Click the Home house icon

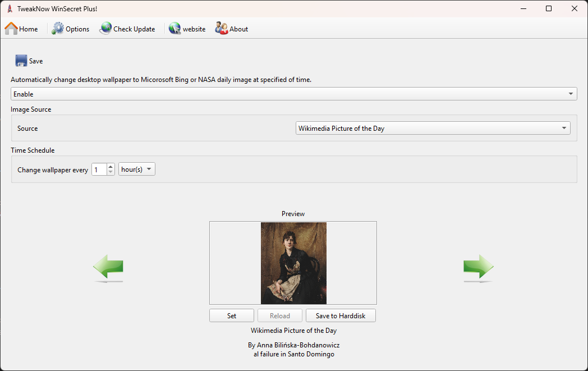tap(11, 29)
